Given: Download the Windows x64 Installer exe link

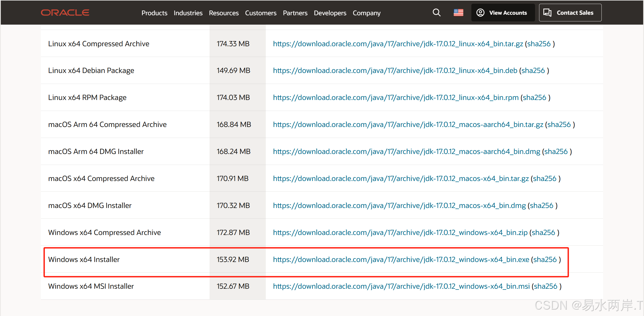Looking at the screenshot, I should click(x=401, y=259).
